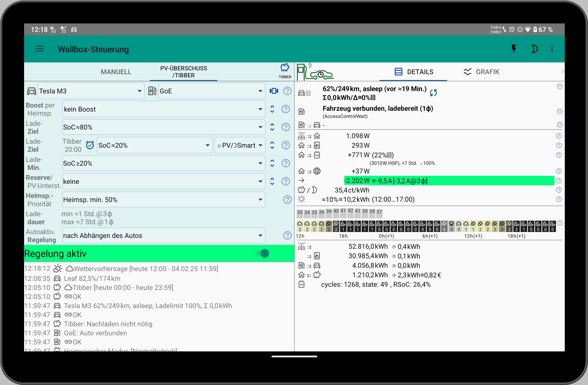This screenshot has height=385, width=588.
Task: Click the blue check badge next to Tibber 20:00
Action: click(x=90, y=145)
